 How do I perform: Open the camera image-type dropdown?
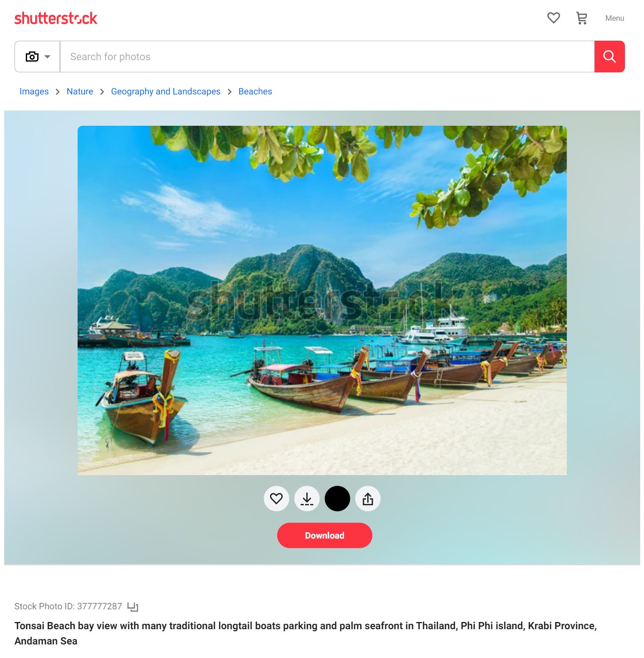pos(38,56)
